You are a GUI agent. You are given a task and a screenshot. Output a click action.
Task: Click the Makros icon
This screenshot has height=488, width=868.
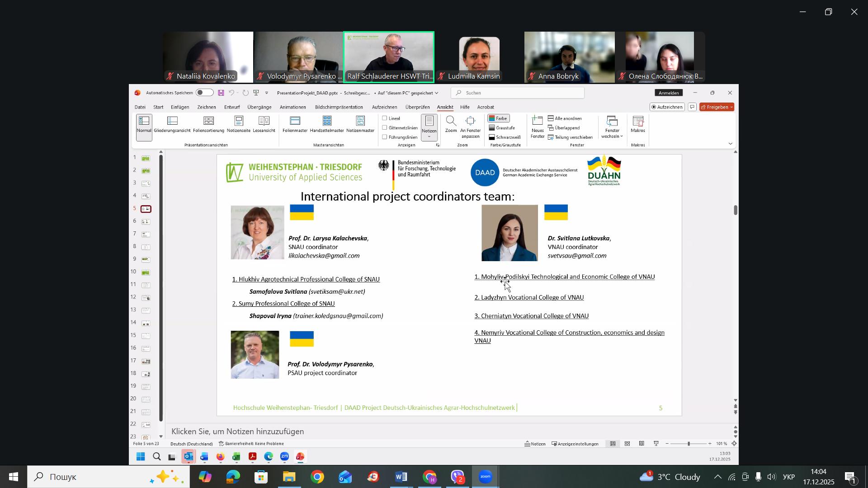click(x=638, y=124)
